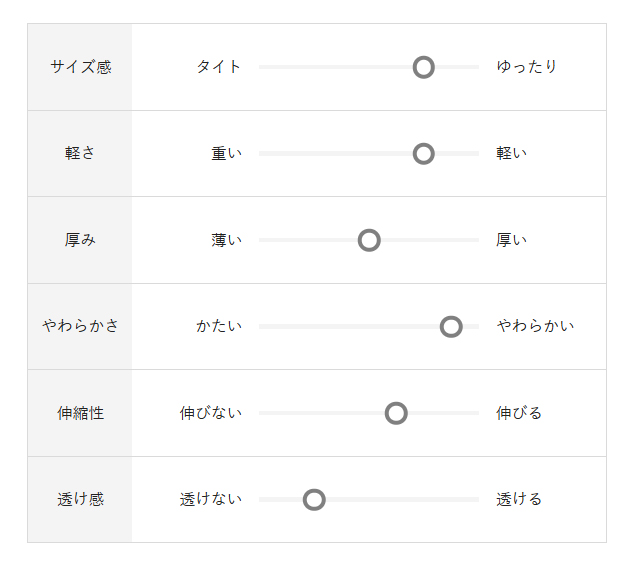This screenshot has width=631, height=567.
Task: Click the タイト label
Action: coord(218,67)
